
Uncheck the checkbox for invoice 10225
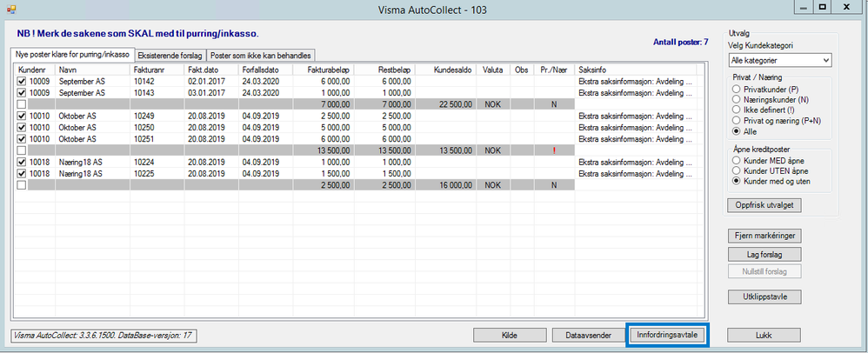[x=22, y=174]
